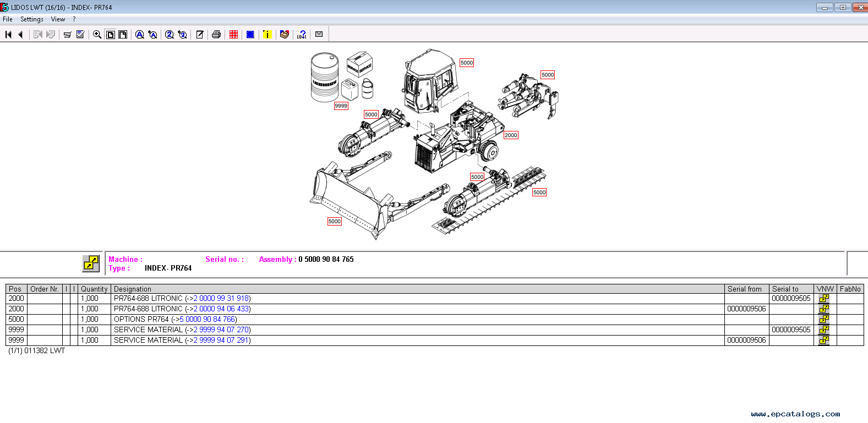This screenshot has height=423, width=868.
Task: Open the LIDOS help question-mark icon
Action: tap(302, 34)
